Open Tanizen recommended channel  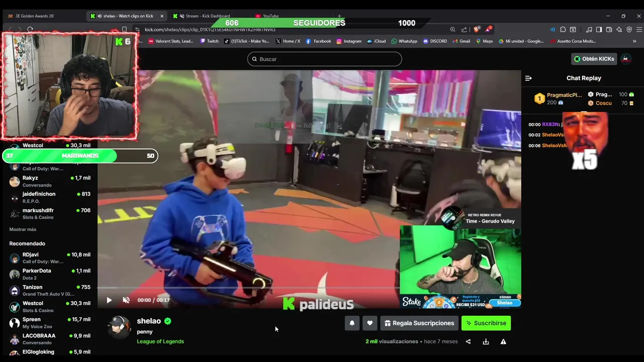tap(50, 290)
